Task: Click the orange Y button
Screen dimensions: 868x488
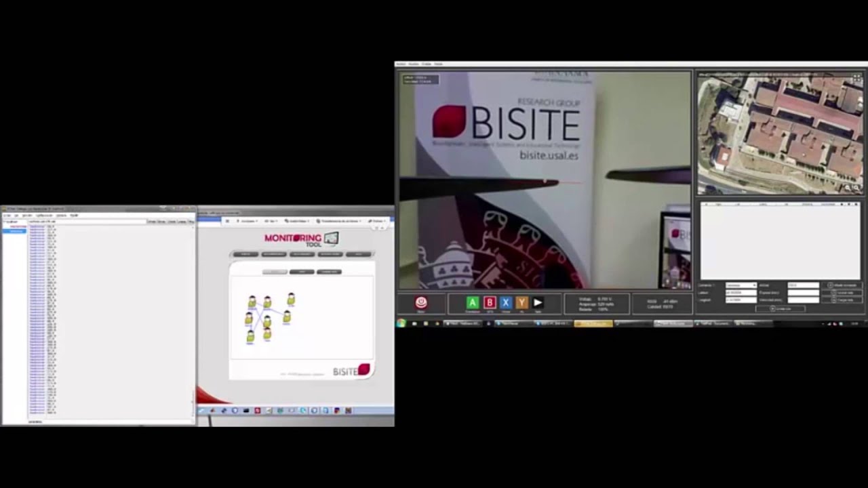Action: [521, 302]
